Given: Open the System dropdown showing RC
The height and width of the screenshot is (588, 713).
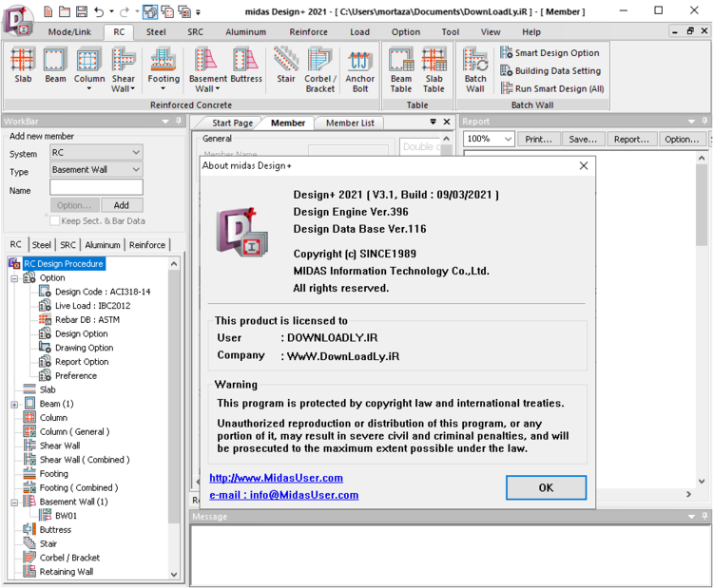Looking at the screenshot, I should click(x=97, y=153).
